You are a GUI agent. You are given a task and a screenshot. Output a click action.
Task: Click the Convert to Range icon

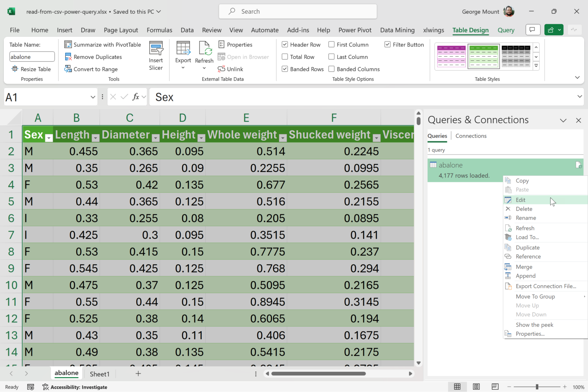(x=68, y=69)
